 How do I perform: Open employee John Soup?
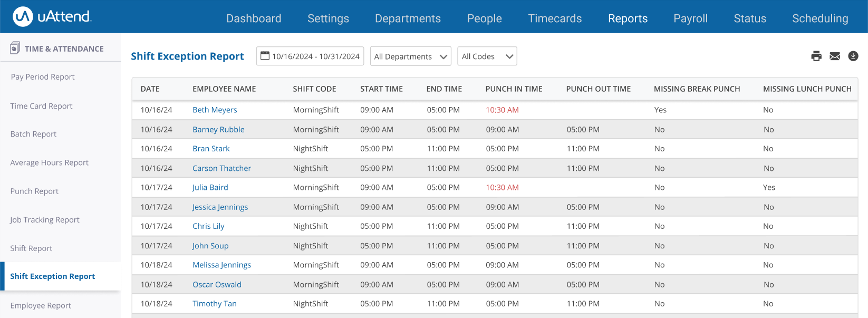click(210, 246)
